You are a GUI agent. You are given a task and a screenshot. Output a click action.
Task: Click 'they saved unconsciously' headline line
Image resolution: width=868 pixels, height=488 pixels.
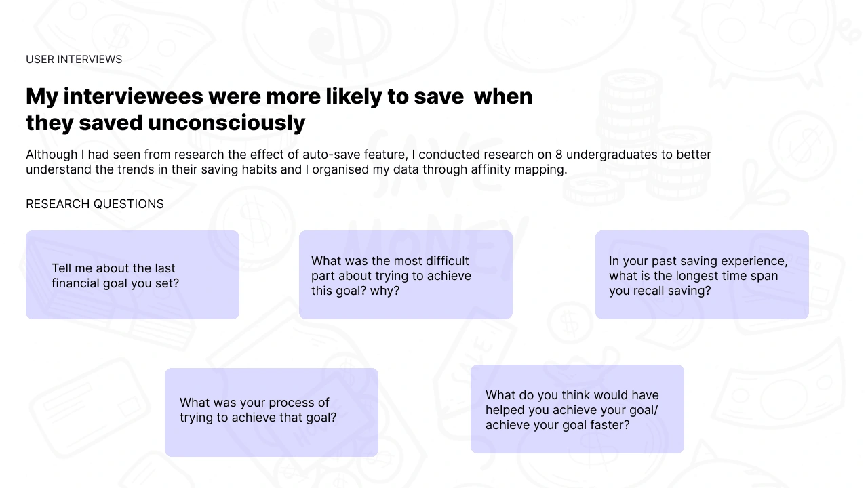(165, 123)
